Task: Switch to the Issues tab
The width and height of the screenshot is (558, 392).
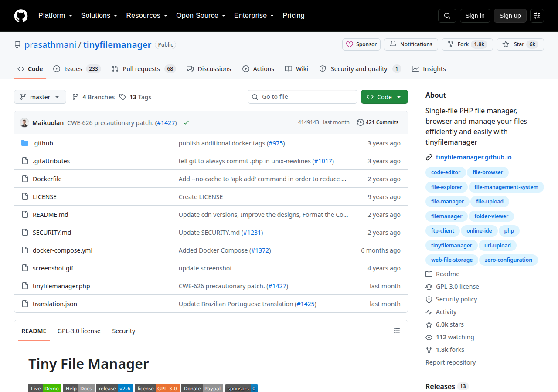Action: 77,69
